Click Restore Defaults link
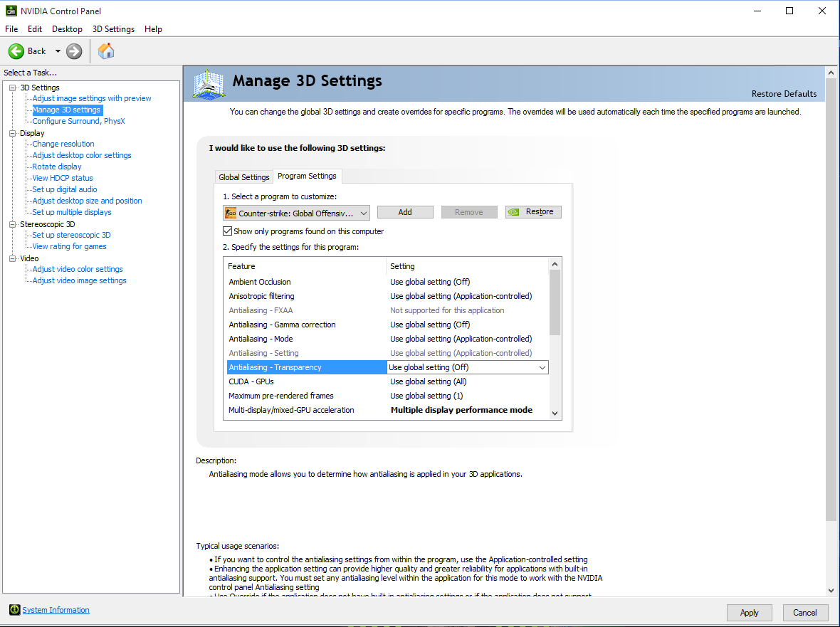The width and height of the screenshot is (840, 627). [784, 94]
